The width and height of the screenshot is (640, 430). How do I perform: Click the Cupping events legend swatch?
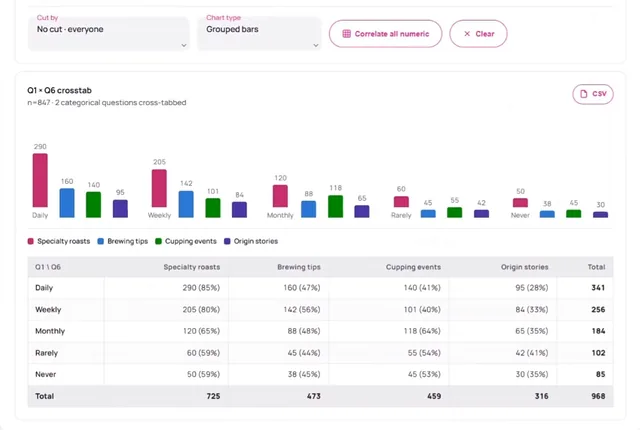click(x=158, y=241)
